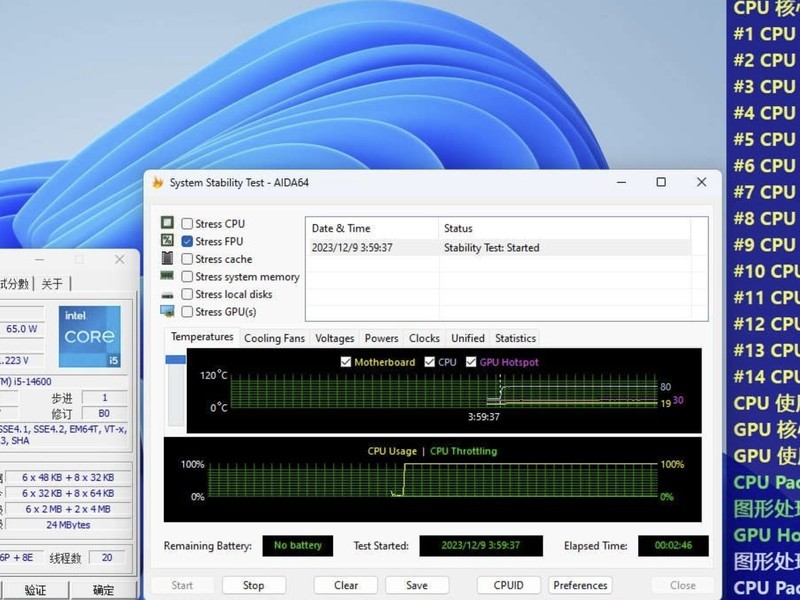Select the Temperatures tab
800x600 pixels.
[x=202, y=337]
